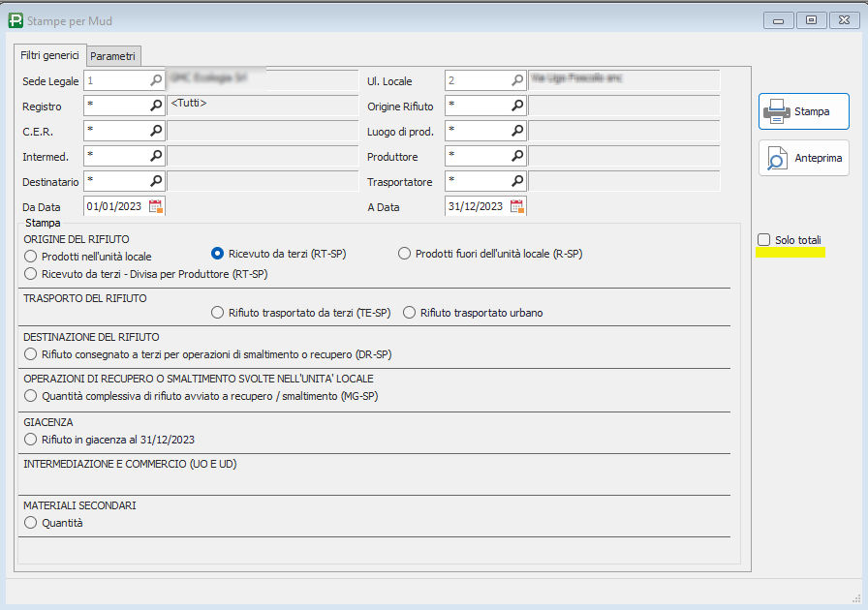This screenshot has height=610, width=868.
Task: Open Trasportatore lookup magnifier
Action: coord(517,181)
